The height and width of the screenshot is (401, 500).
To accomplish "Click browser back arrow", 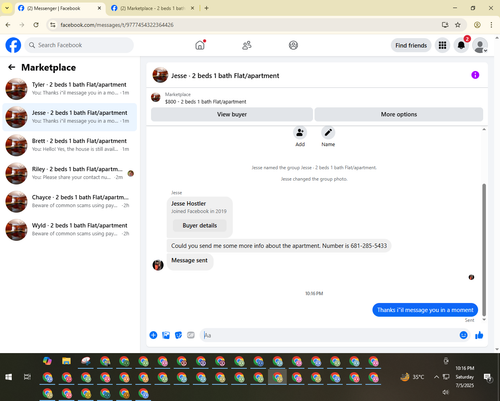I will [8, 25].
